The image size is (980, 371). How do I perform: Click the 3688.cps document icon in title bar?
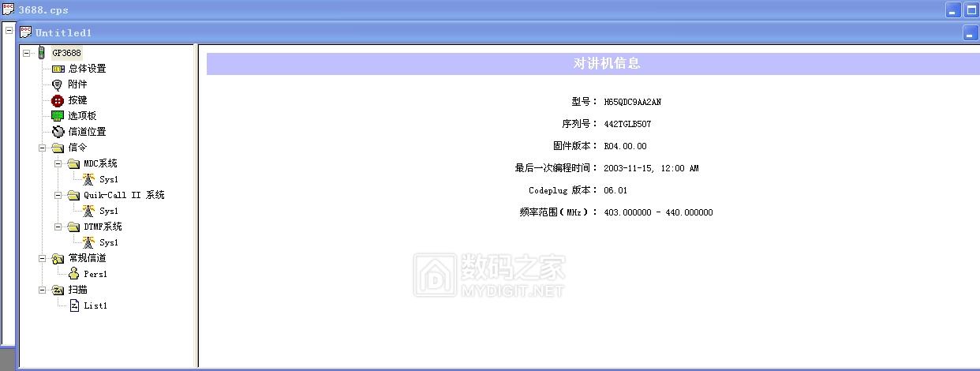[x=8, y=9]
